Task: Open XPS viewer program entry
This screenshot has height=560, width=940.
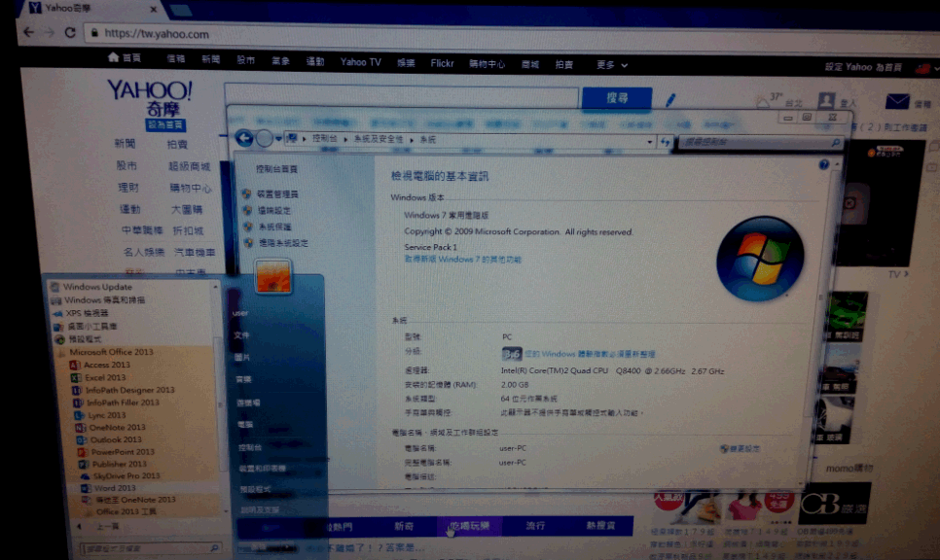Action: pyautogui.click(x=81, y=313)
